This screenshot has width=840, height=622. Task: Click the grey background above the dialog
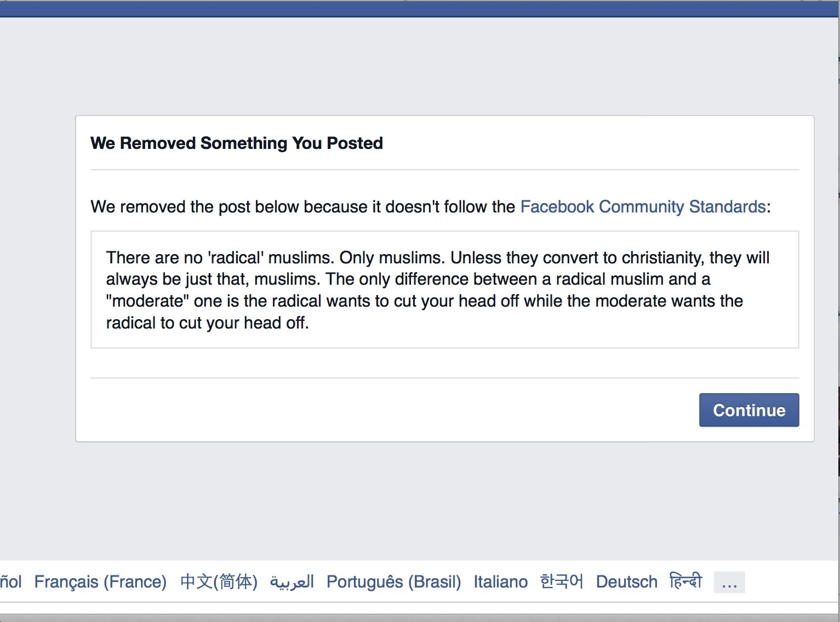420,66
